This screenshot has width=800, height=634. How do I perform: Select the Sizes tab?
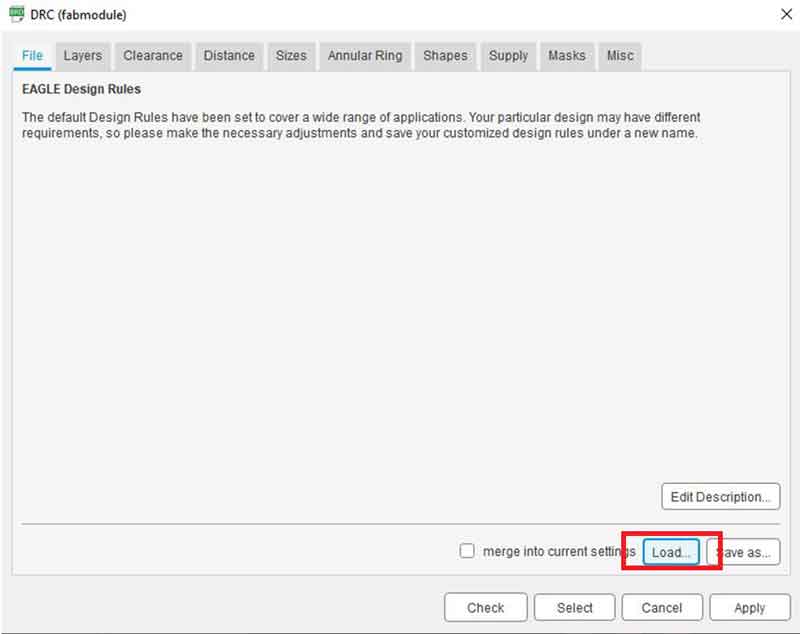click(x=291, y=56)
